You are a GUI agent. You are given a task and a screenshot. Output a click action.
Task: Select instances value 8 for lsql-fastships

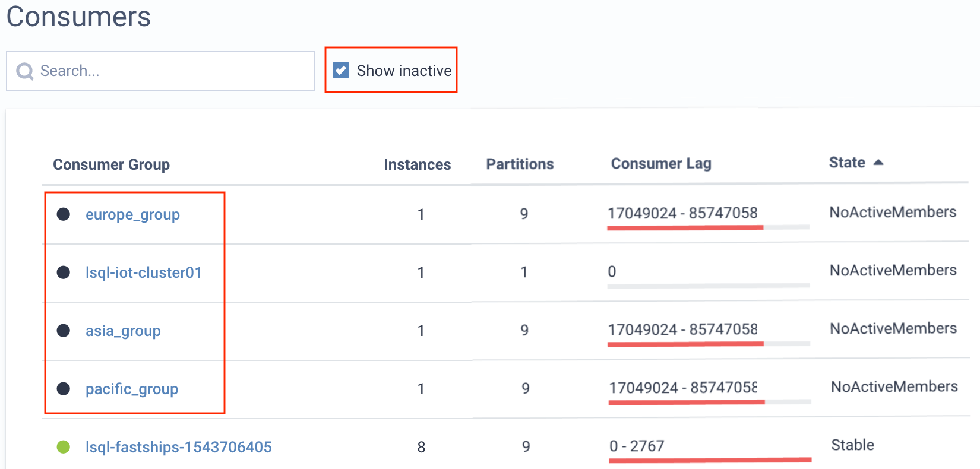tap(421, 447)
